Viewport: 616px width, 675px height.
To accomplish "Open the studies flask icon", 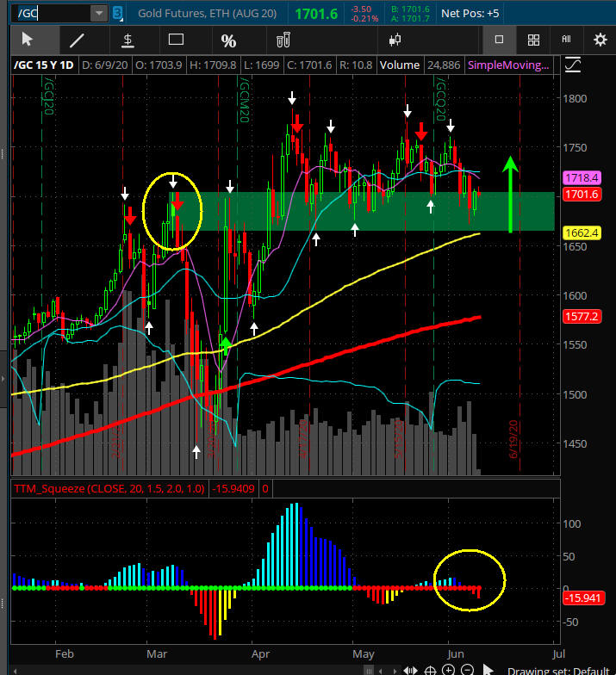I will [282, 40].
